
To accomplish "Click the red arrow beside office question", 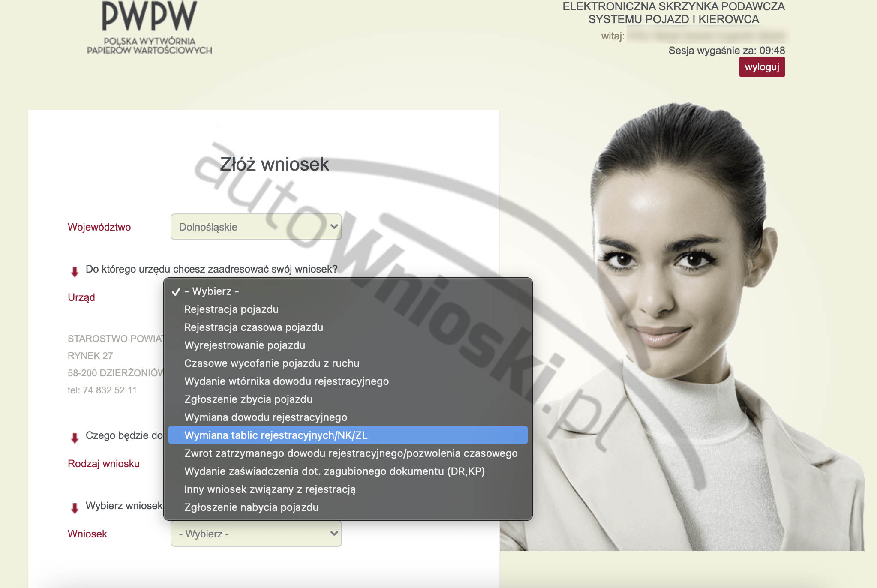I will (75, 271).
